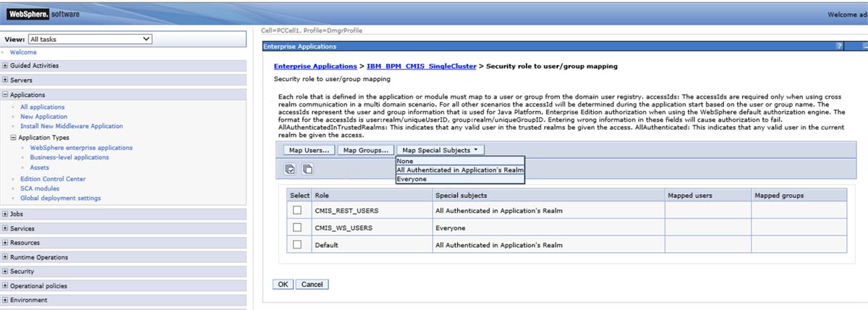Screen dimensions: 868x310
Task: Open Install New Middleware Application link
Action: pos(72,126)
